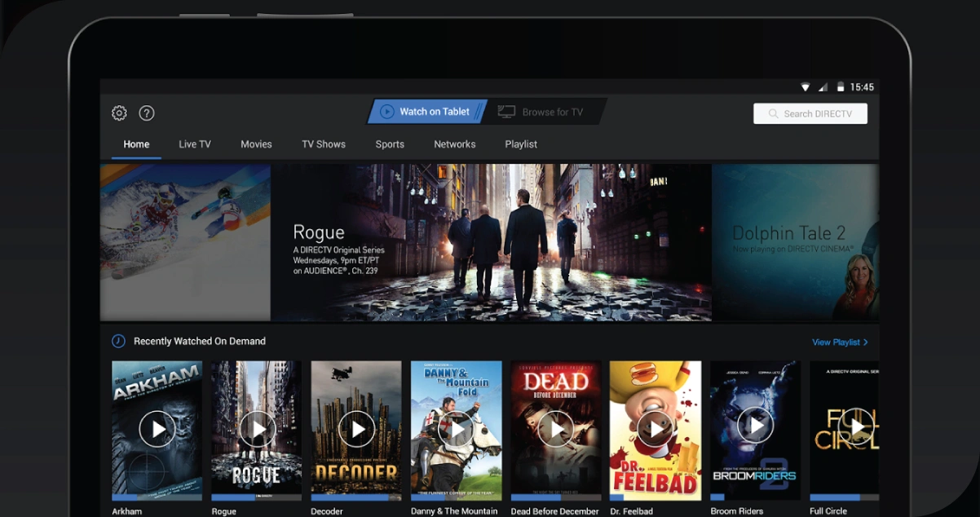Play Decoder using its play button icon
Image resolution: width=980 pixels, height=517 pixels.
coord(356,429)
